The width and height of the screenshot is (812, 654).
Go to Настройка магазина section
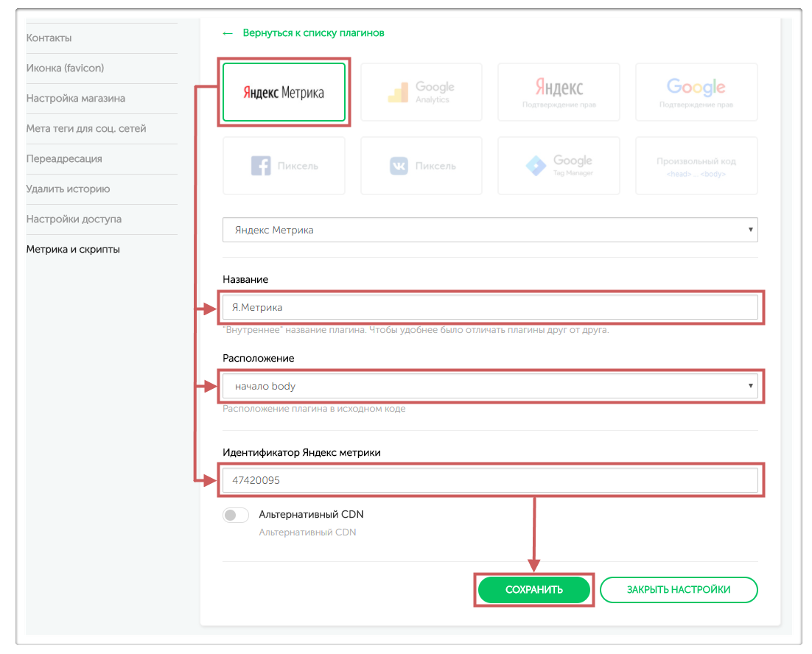76,98
